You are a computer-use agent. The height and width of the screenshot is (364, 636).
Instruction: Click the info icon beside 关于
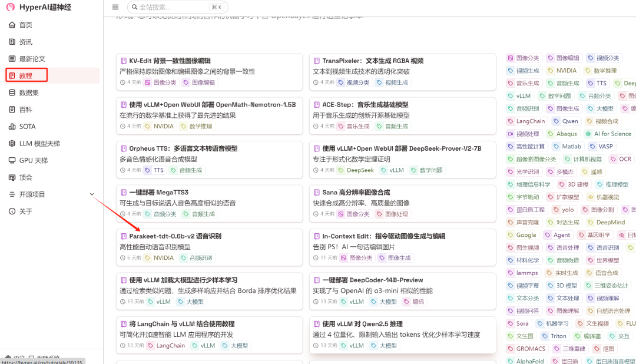pyautogui.click(x=12, y=211)
